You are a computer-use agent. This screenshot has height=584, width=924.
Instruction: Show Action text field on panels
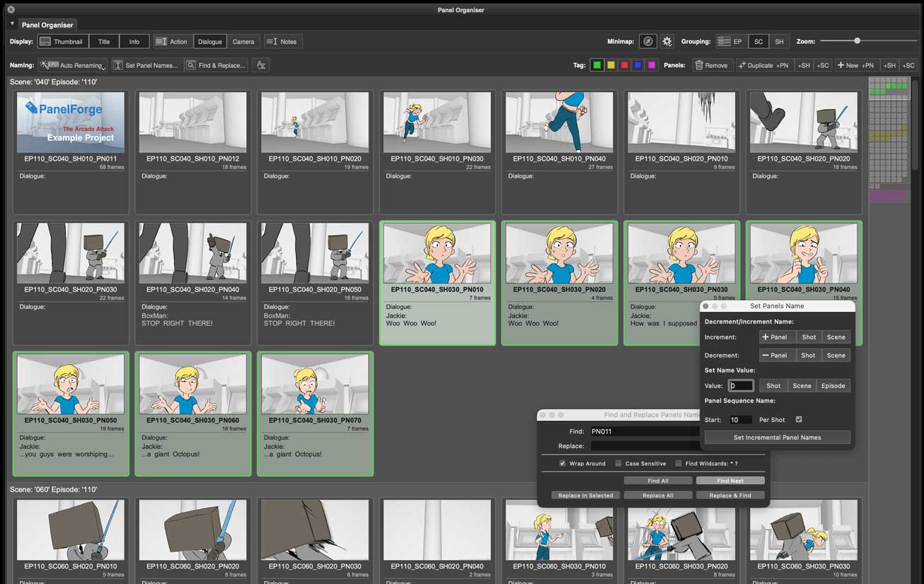[172, 42]
